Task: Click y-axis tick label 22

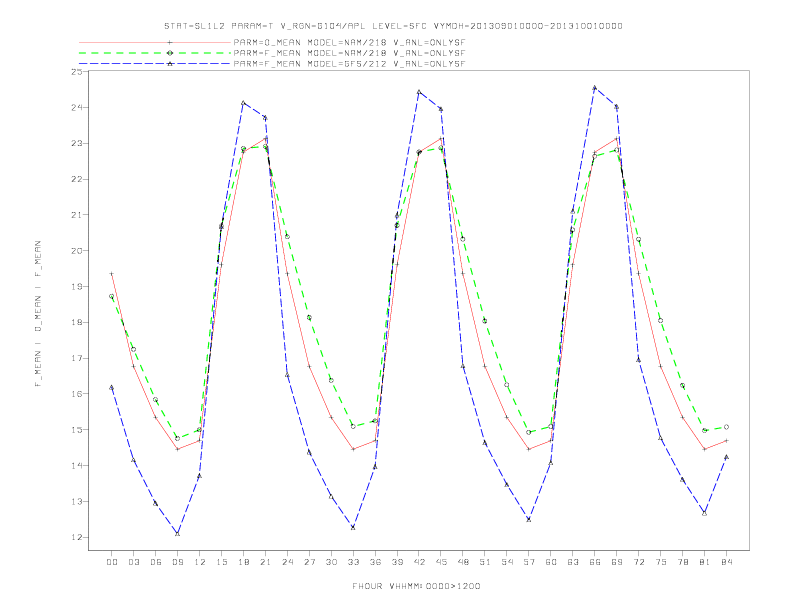Action: 77,179
